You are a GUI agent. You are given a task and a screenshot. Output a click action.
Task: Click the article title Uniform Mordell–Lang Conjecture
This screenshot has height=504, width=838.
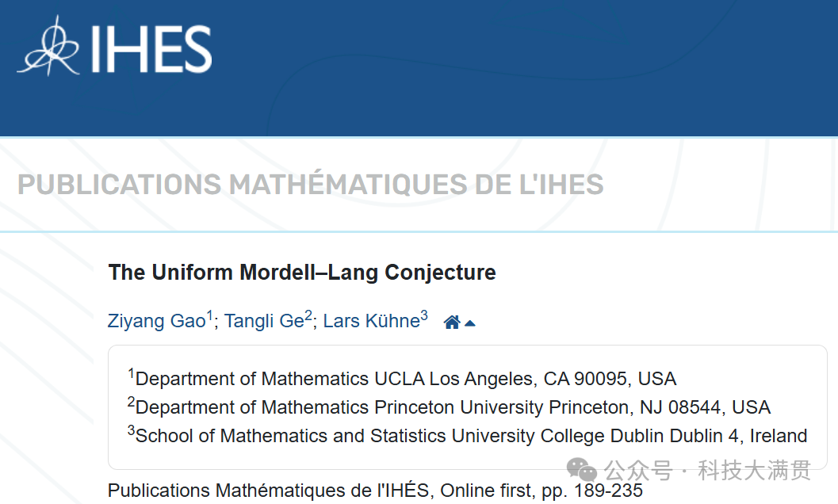coord(302,273)
